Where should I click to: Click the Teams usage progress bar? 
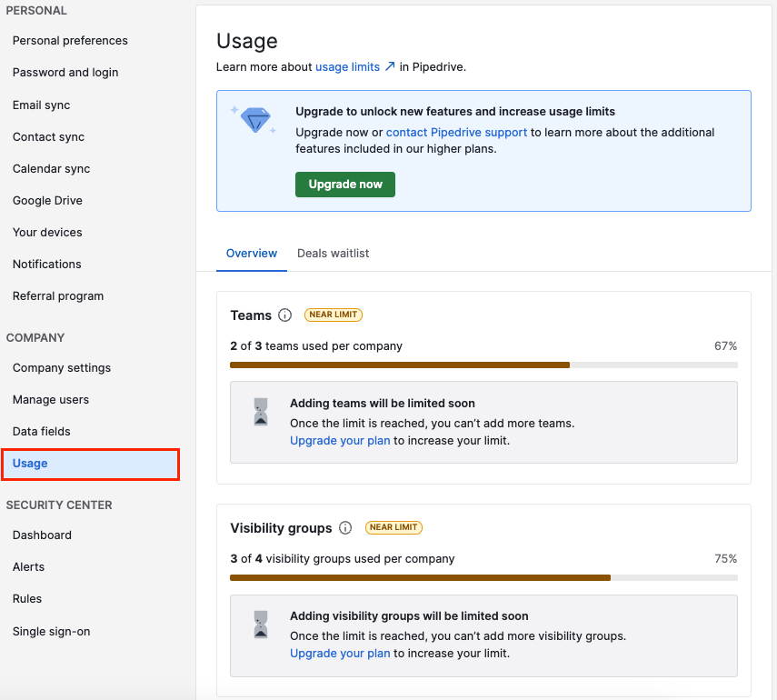click(482, 364)
